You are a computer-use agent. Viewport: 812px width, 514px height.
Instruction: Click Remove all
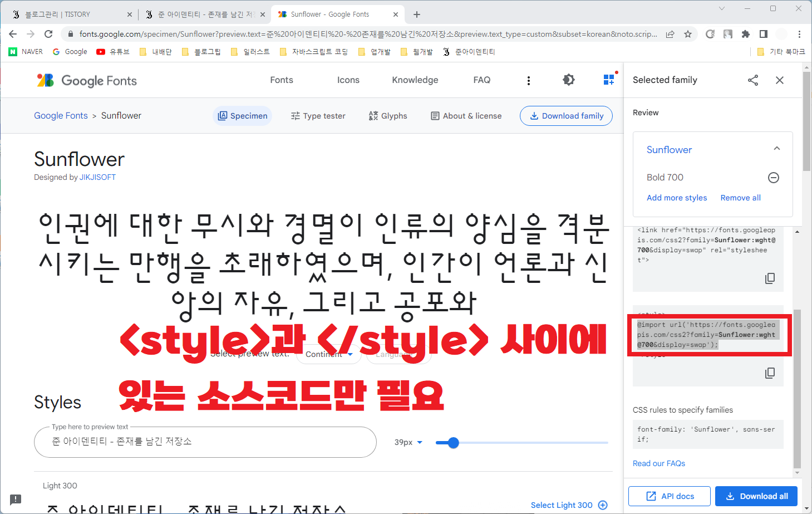pos(740,198)
